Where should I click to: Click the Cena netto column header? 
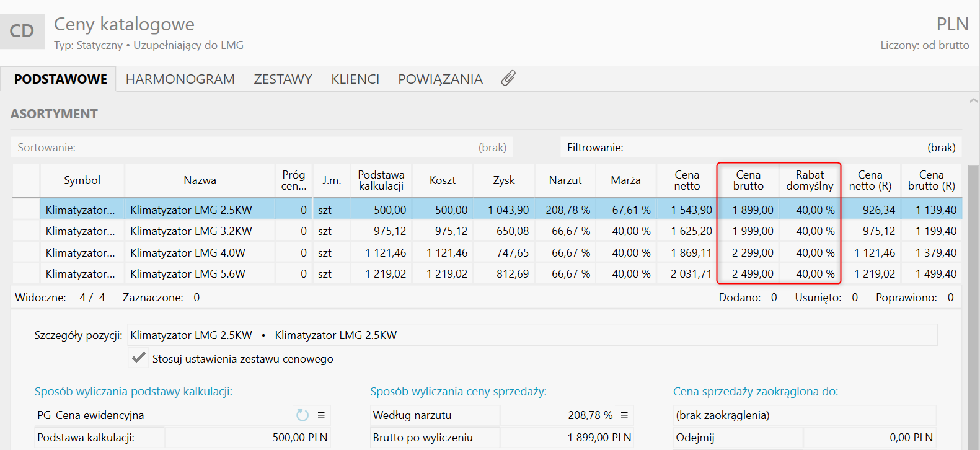coord(687,180)
